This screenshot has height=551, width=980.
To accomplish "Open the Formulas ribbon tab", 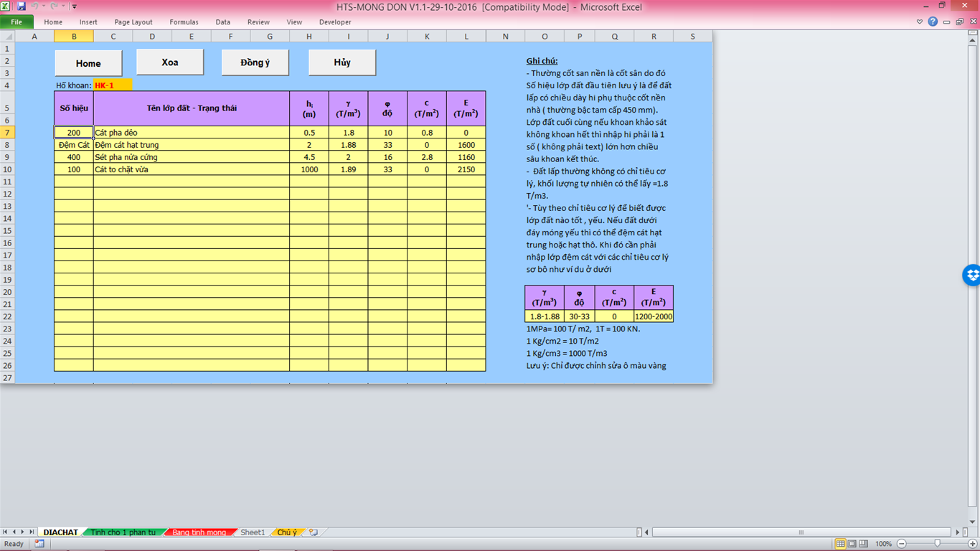I will tap(184, 22).
